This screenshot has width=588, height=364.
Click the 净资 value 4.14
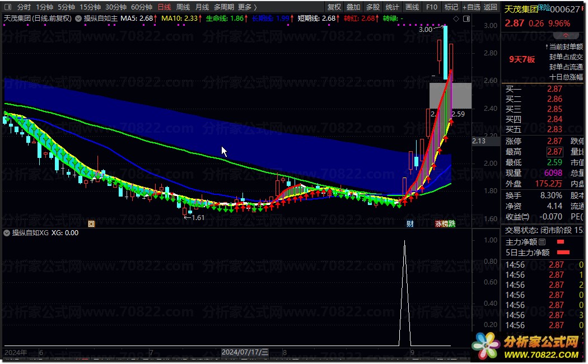click(x=554, y=206)
